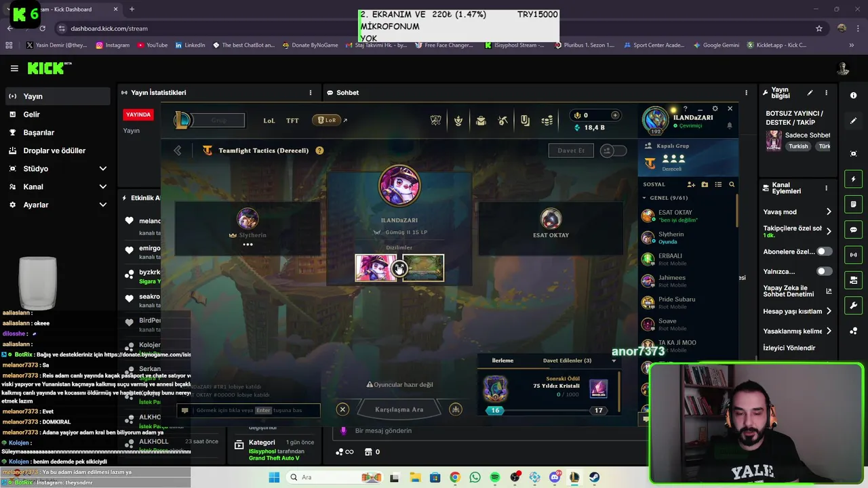The width and height of the screenshot is (868, 488).
Task: Cancel the lobby with the X button
Action: [x=342, y=409]
